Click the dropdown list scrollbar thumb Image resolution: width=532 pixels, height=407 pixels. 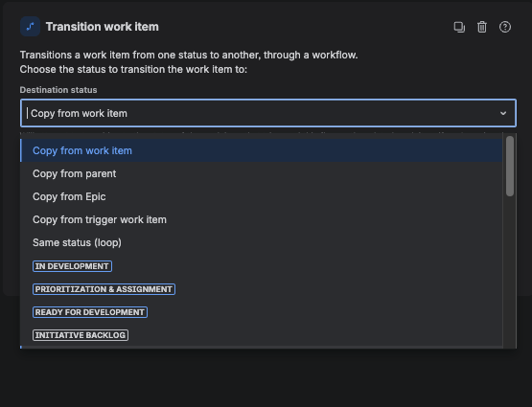point(510,166)
